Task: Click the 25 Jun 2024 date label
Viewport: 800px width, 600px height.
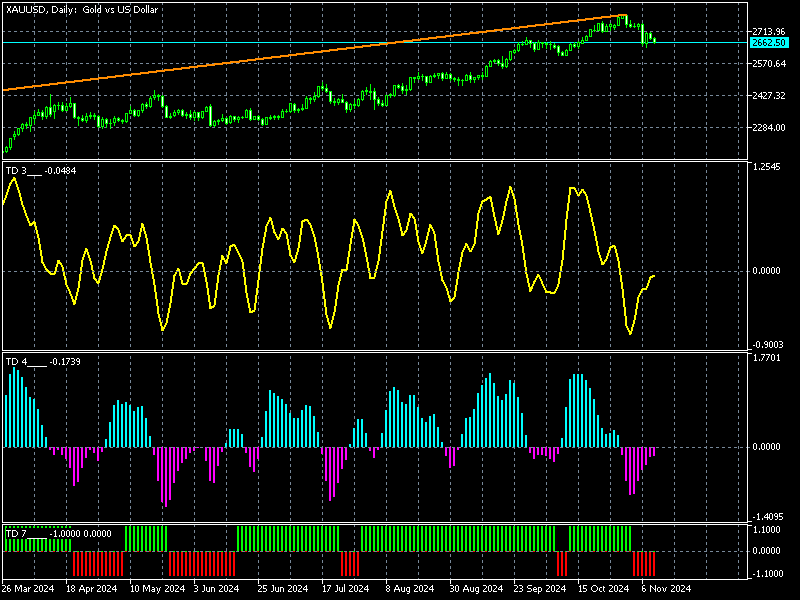Action: point(283,589)
